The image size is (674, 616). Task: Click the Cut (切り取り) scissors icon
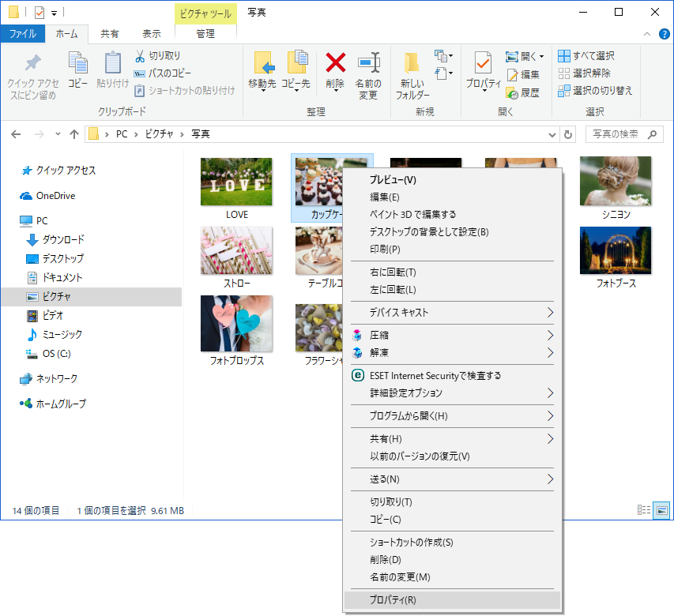click(140, 56)
